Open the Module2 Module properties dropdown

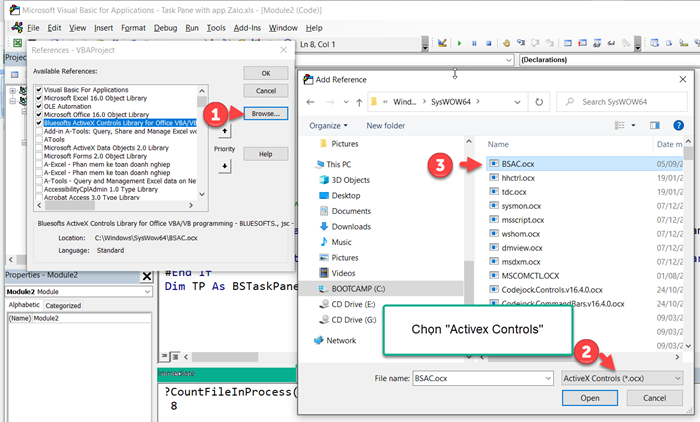[147, 292]
